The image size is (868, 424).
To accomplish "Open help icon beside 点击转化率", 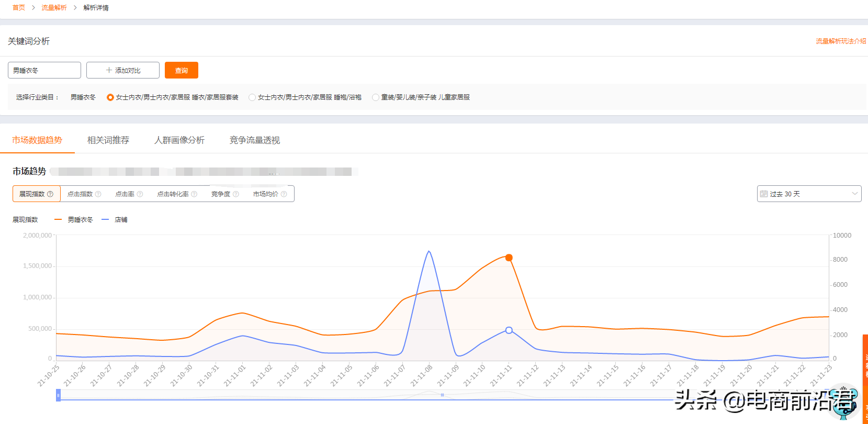I will 194,194.
